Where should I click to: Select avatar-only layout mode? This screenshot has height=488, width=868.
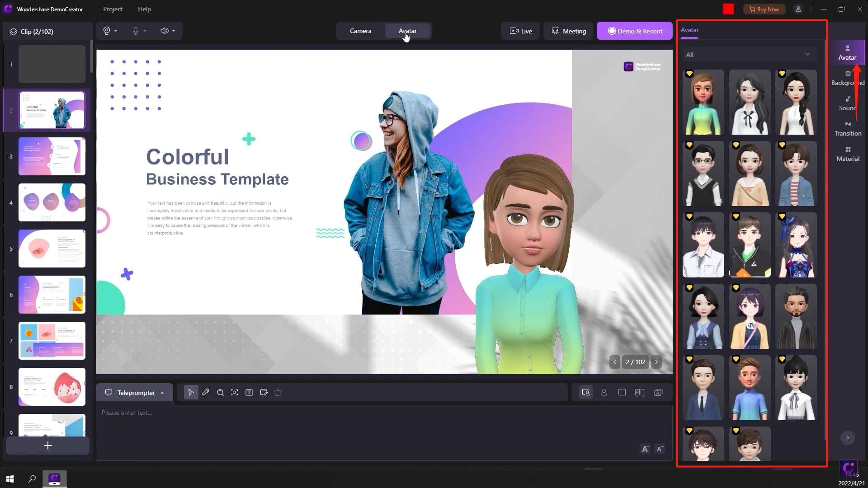[x=604, y=392]
